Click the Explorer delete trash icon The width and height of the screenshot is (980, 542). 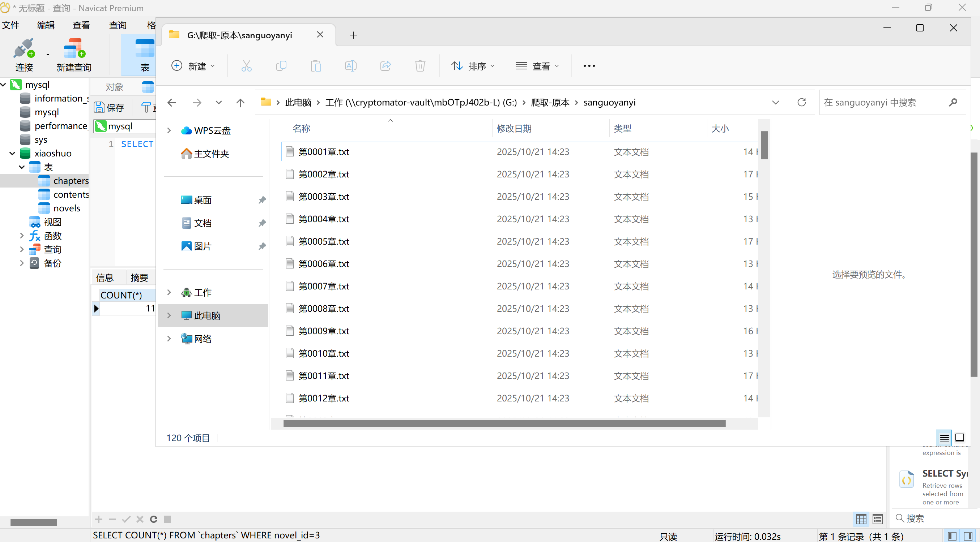pos(419,66)
